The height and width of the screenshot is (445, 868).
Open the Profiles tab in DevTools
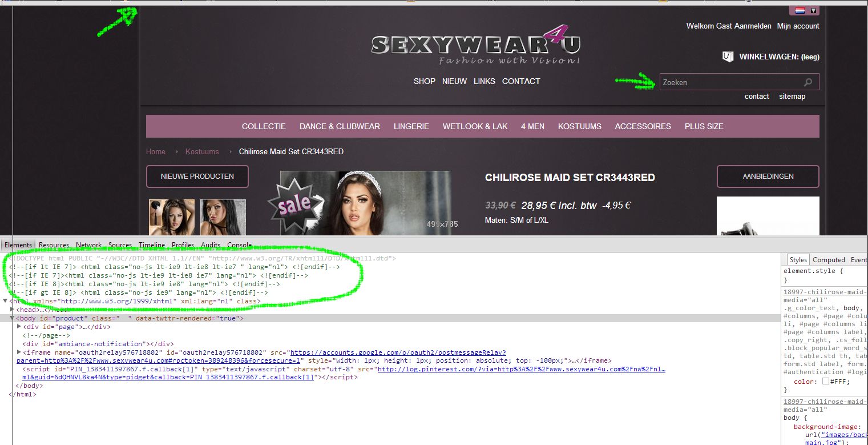coord(183,245)
